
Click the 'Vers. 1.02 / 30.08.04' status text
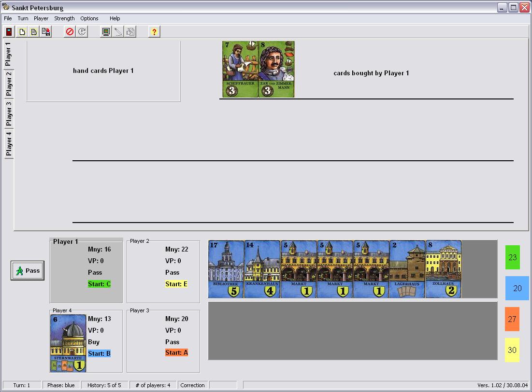tap(503, 385)
